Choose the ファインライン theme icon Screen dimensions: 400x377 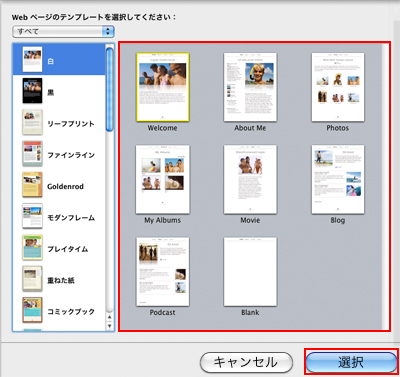tap(32, 153)
